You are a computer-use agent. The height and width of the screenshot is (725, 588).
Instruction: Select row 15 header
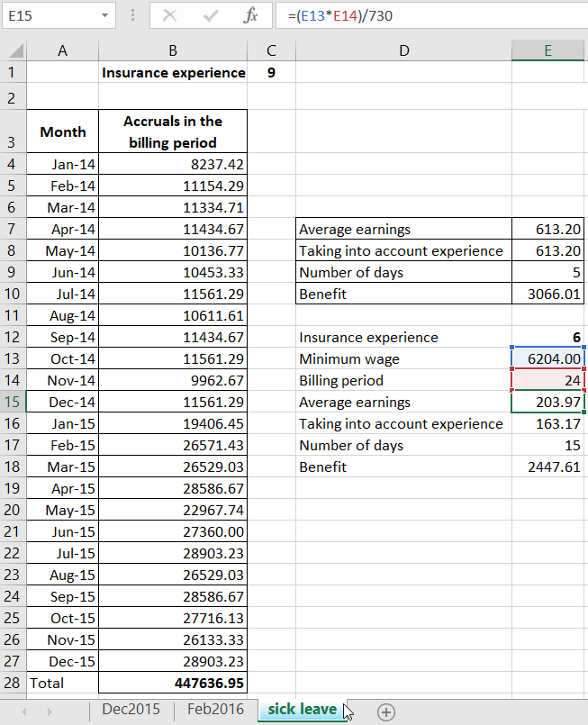[12, 402]
